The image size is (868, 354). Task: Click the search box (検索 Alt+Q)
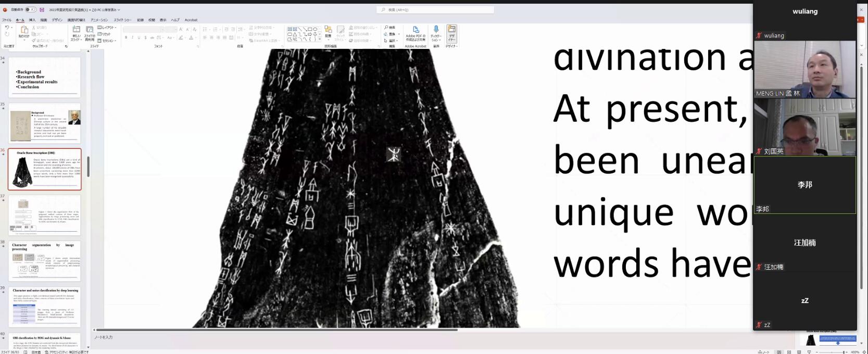(435, 9)
